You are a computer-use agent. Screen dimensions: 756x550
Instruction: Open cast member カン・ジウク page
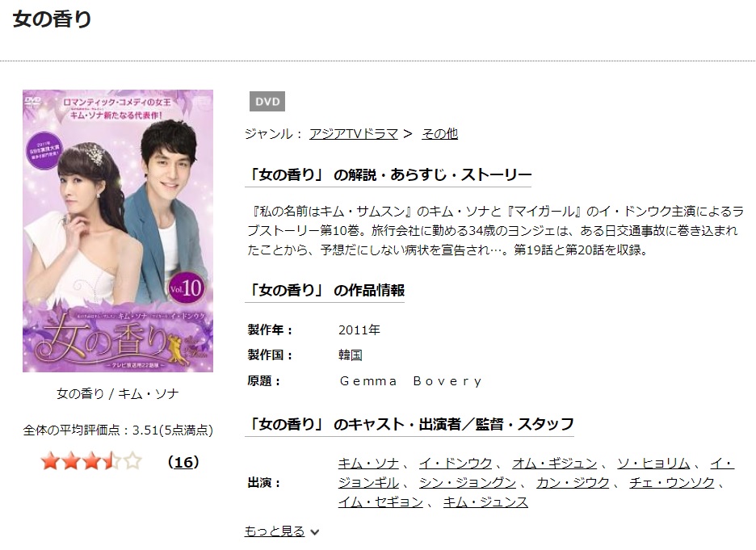[x=573, y=483]
